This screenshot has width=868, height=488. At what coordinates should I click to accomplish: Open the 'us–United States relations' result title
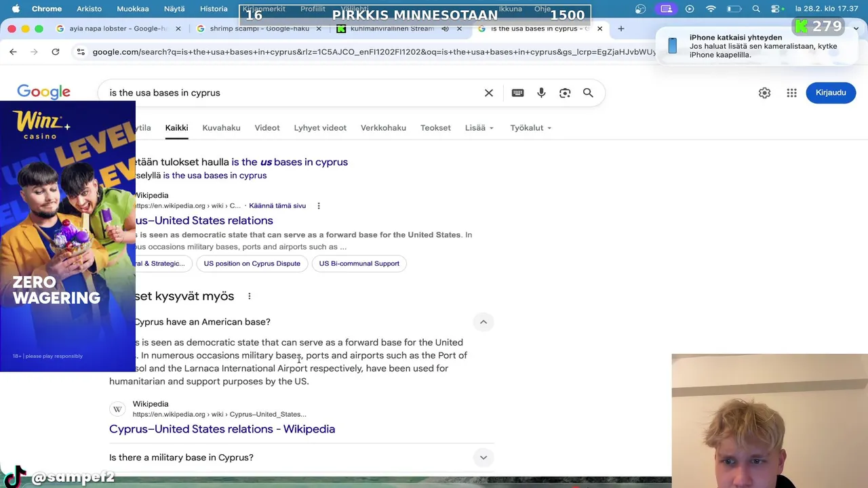pos(204,220)
